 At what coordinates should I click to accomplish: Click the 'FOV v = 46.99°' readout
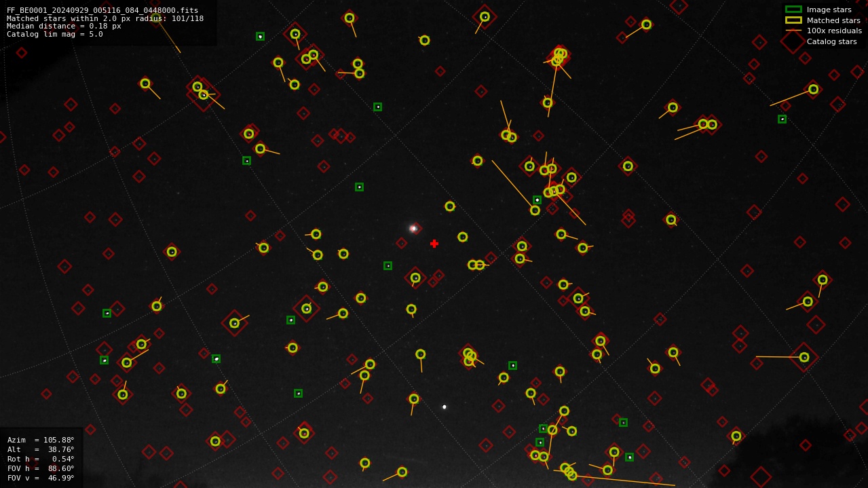[x=41, y=478]
